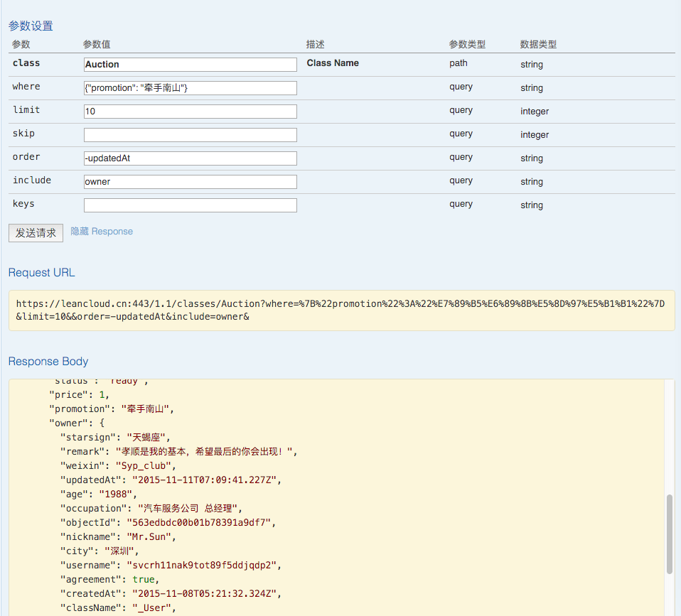Hide the response via 隐藏 Response link
Screen dimensions: 681x616
[102, 232]
